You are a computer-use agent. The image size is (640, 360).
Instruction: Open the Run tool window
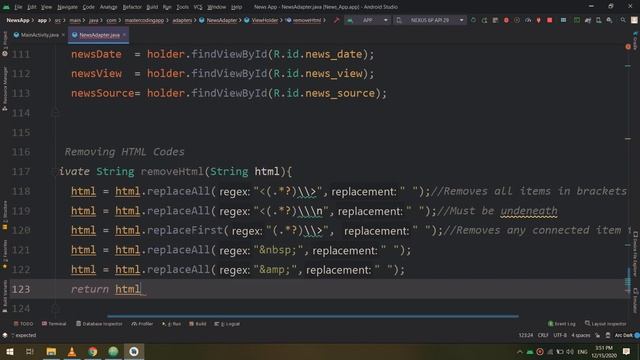click(171, 324)
